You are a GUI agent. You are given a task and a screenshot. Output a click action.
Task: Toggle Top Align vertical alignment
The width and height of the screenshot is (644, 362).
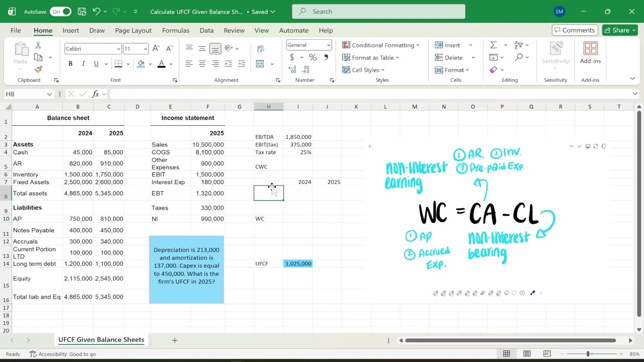tap(189, 49)
